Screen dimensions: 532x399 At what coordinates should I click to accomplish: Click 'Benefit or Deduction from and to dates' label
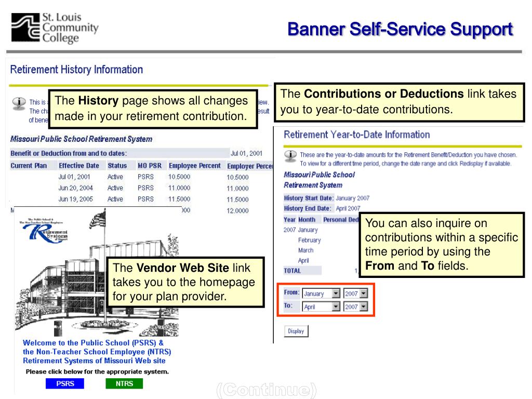[69, 153]
